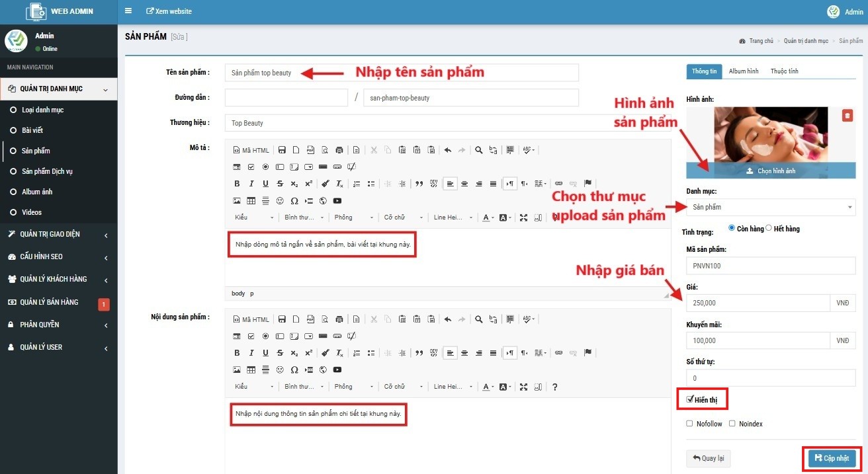Open Album ảnh in sidebar
The width and height of the screenshot is (868, 474).
click(37, 192)
